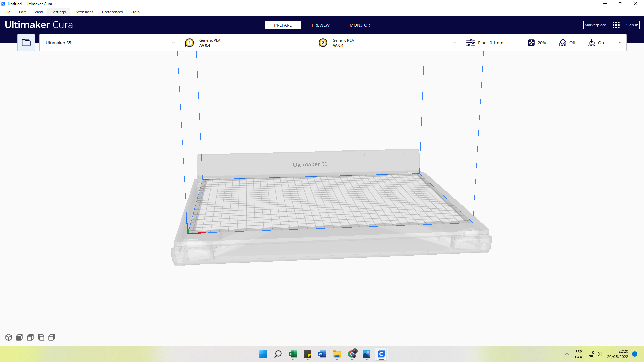Screen dimensions: 644x362
Task: Switch to the PREVIEW stage tab
Action: 321,25
